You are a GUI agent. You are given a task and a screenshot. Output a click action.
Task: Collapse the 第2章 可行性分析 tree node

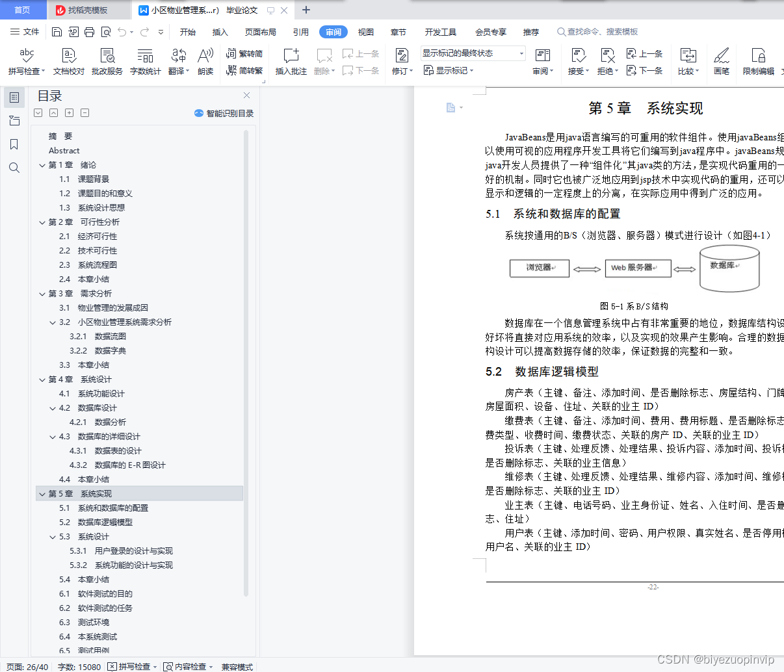[x=42, y=222]
